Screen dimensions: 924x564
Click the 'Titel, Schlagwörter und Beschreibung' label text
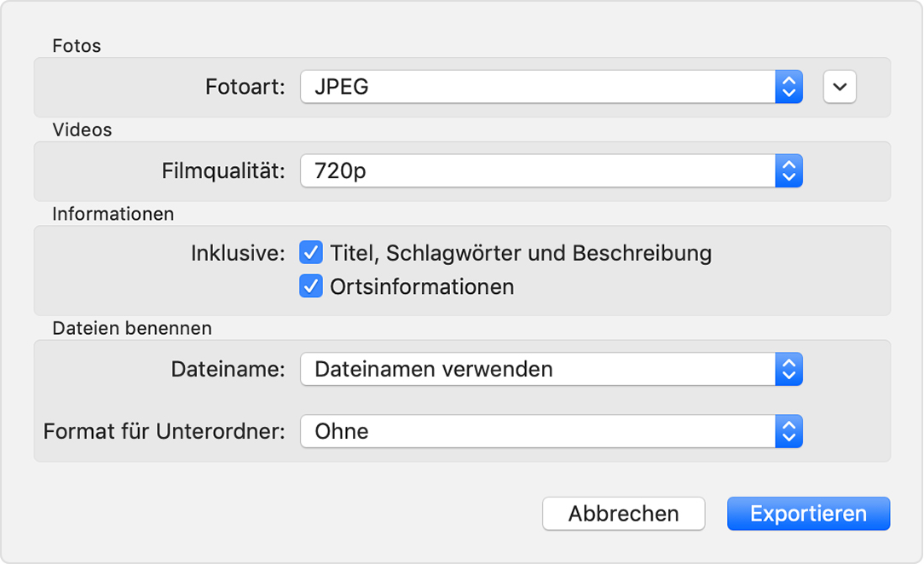tap(520, 253)
